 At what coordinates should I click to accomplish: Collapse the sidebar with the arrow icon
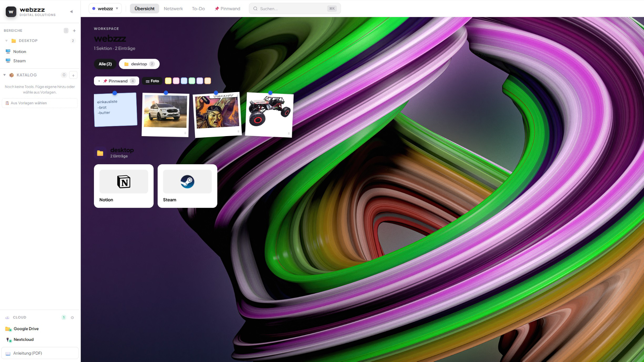pyautogui.click(x=71, y=12)
